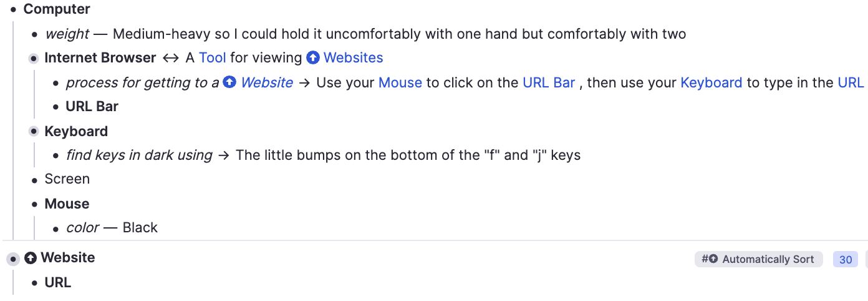This screenshot has height=301, width=868.
Task: Open the Tool reference link
Action: pyautogui.click(x=212, y=58)
